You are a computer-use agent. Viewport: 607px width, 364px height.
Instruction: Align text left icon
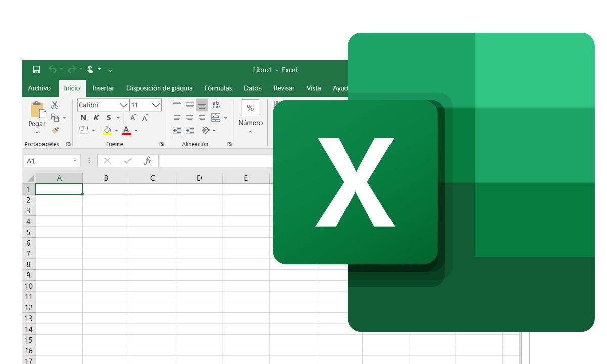pyautogui.click(x=177, y=118)
